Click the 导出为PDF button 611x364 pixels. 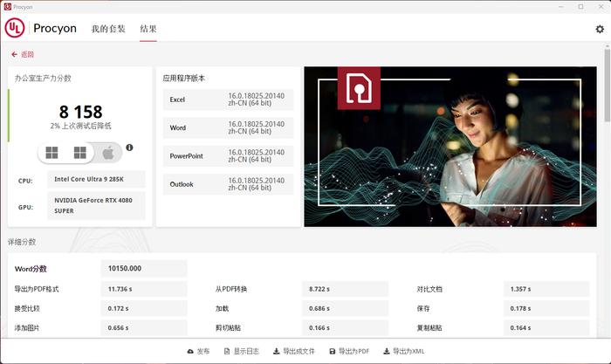tap(349, 351)
